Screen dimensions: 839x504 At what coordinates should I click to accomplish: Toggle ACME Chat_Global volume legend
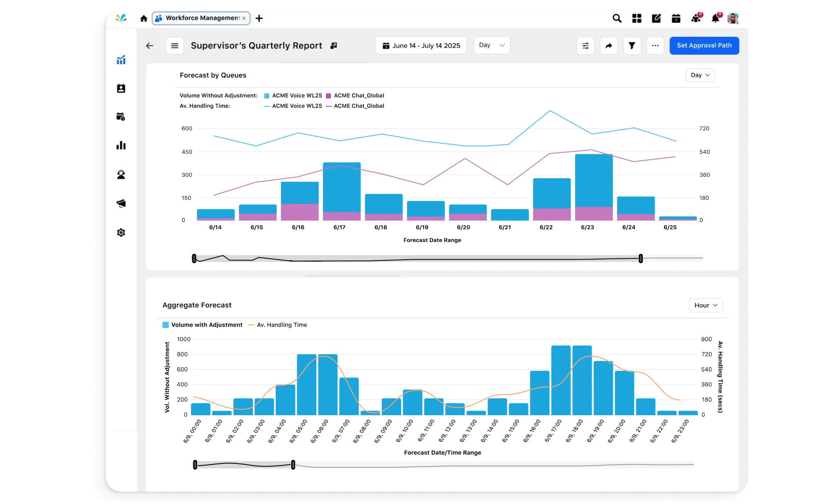point(355,96)
